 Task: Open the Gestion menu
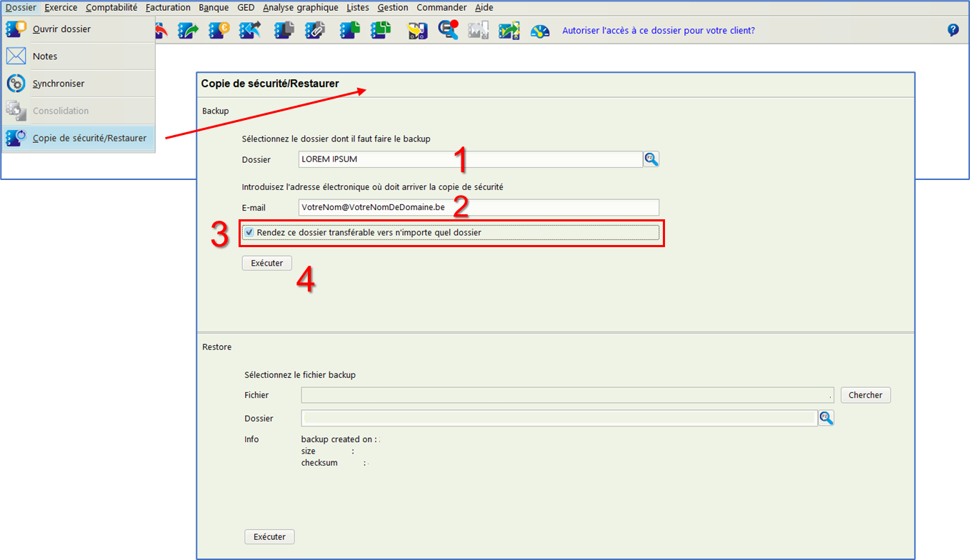(393, 8)
